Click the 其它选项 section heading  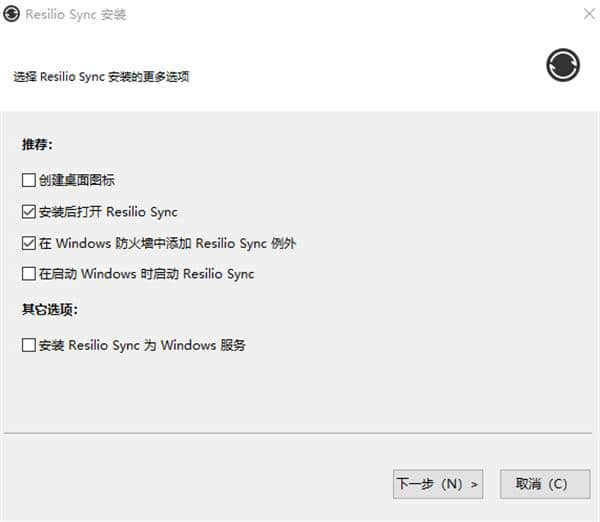pyautogui.click(x=50, y=309)
